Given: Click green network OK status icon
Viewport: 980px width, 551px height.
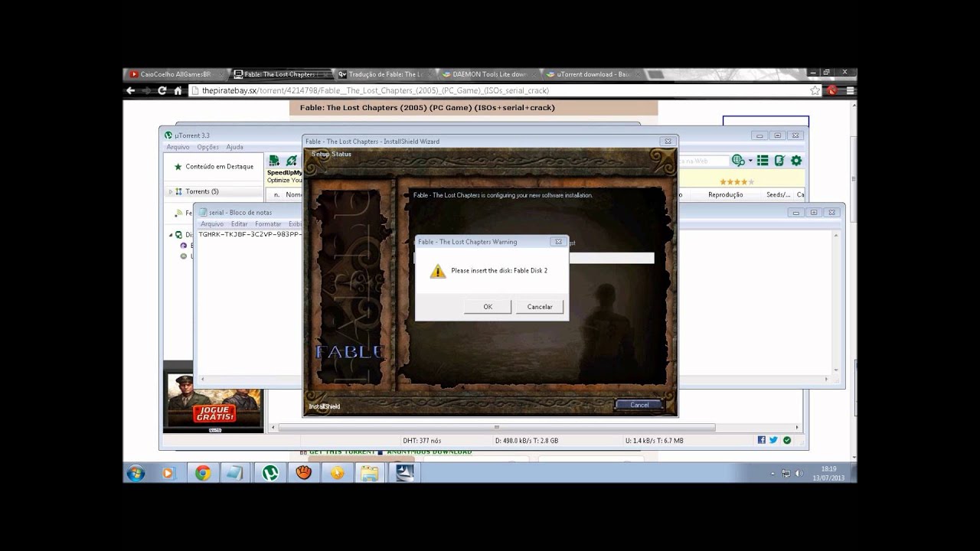Looking at the screenshot, I should (x=786, y=440).
